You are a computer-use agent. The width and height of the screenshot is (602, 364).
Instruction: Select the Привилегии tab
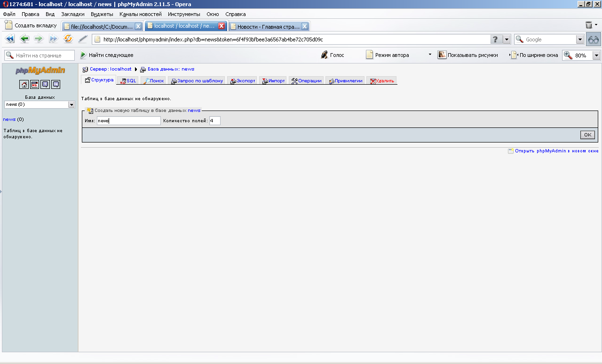pyautogui.click(x=345, y=80)
